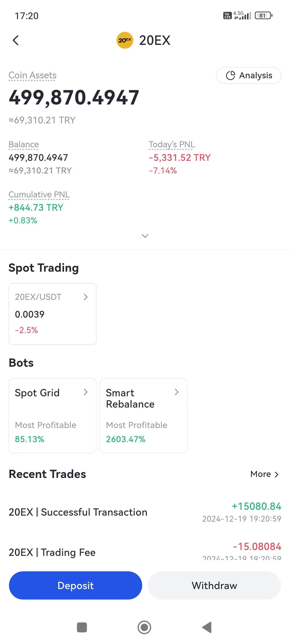Viewport: 290px width, 644px height.
Task: Tap Android back triangle button
Action: coord(207,627)
